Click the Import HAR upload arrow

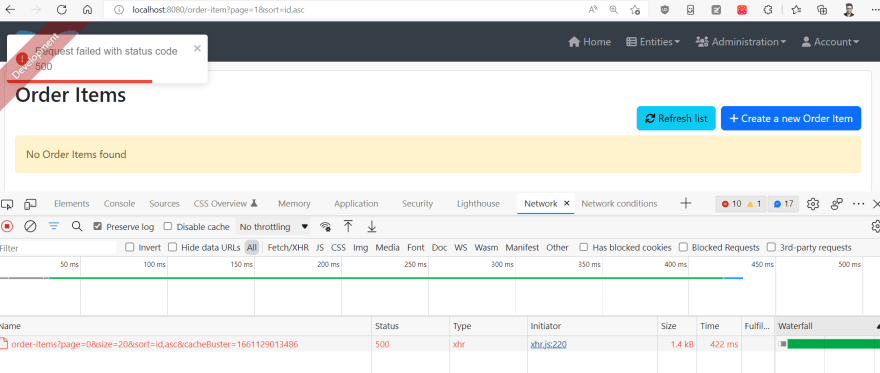click(x=348, y=226)
